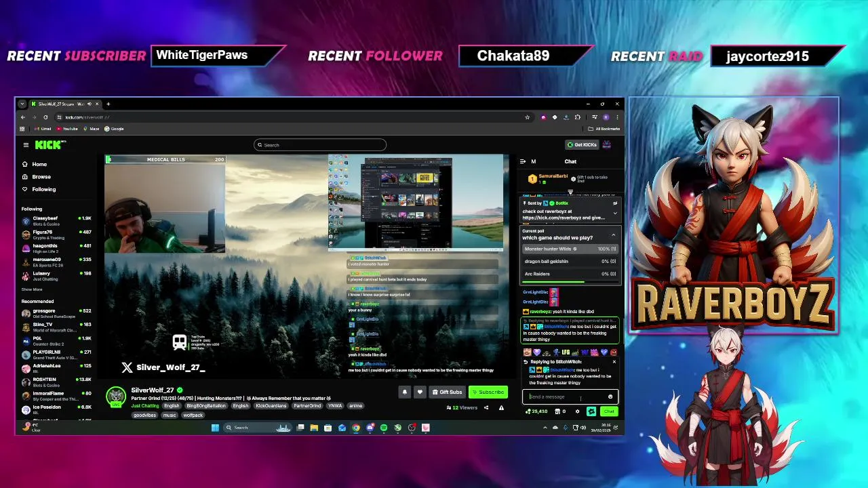Open grossgore in Recommended list
The height and width of the screenshot is (488, 868).
pyautogui.click(x=56, y=313)
